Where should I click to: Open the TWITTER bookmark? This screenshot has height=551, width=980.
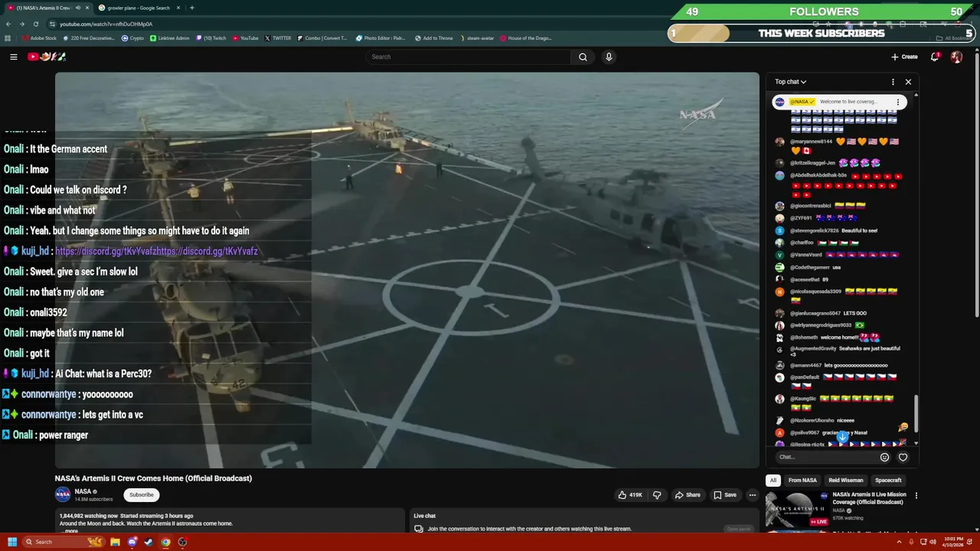pos(277,38)
